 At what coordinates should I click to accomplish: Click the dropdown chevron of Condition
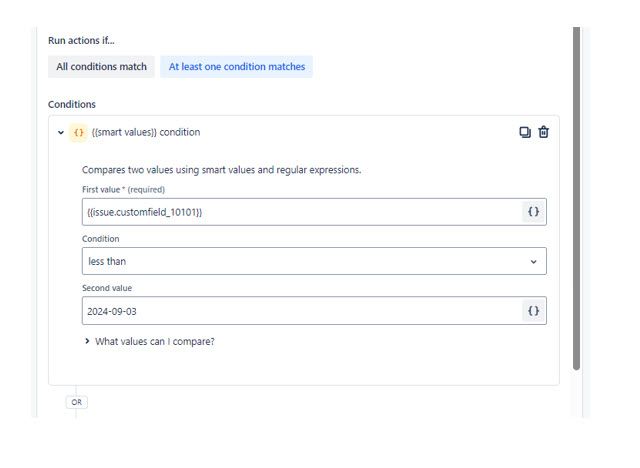point(533,262)
